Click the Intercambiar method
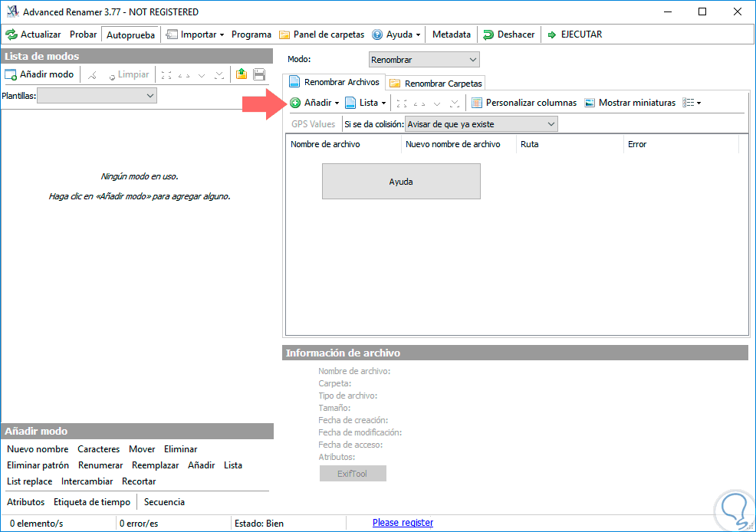 (87, 481)
